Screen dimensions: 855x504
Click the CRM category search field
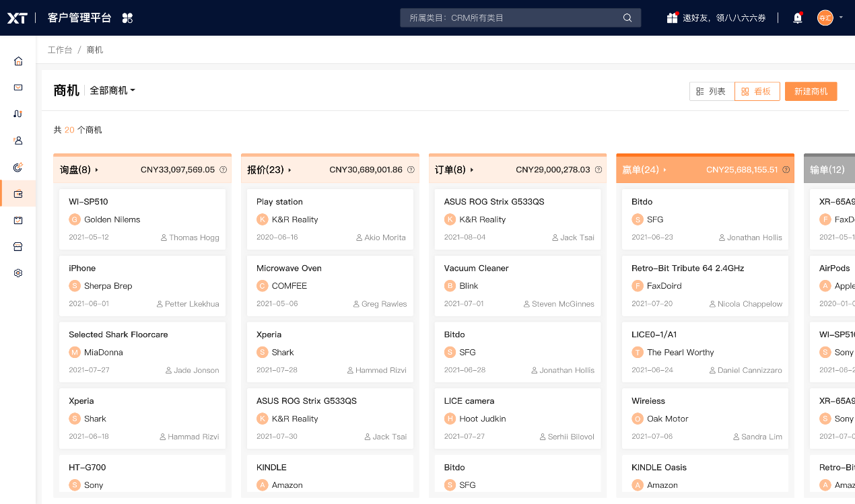512,18
